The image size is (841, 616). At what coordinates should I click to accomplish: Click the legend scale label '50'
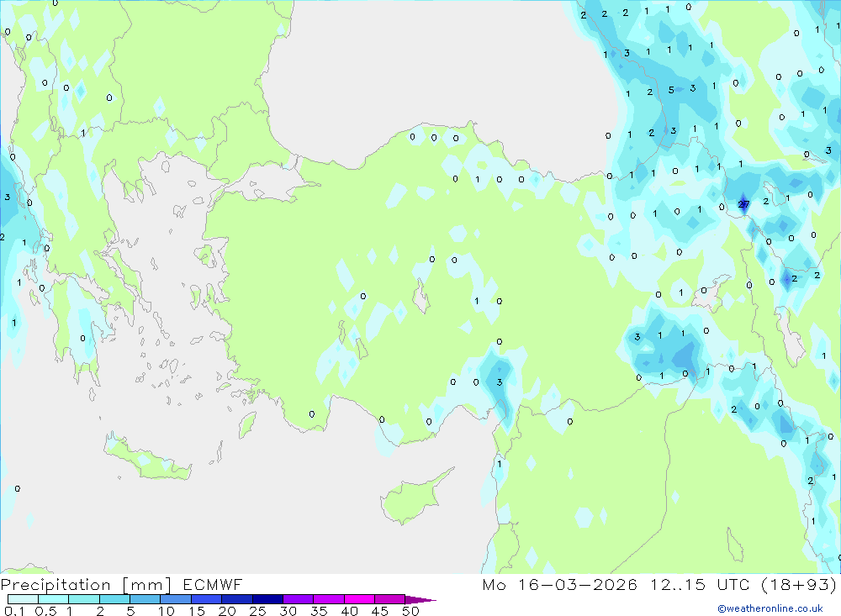[x=411, y=611]
